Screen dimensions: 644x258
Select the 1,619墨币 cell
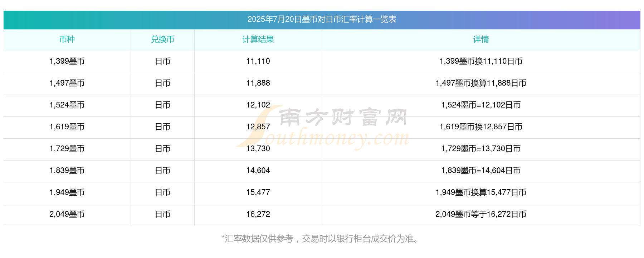67,127
